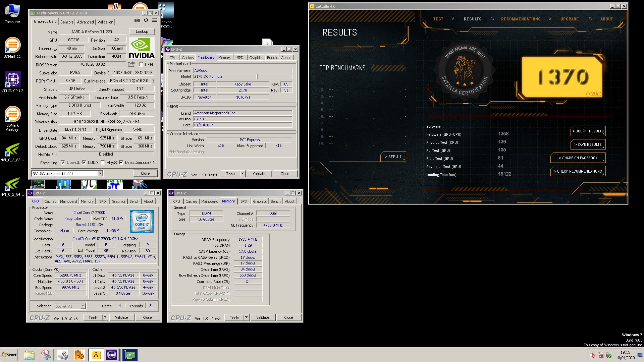This screenshot has width=644, height=362.
Task: Open Windows Explorer from the taskbar
Action: 29,355
